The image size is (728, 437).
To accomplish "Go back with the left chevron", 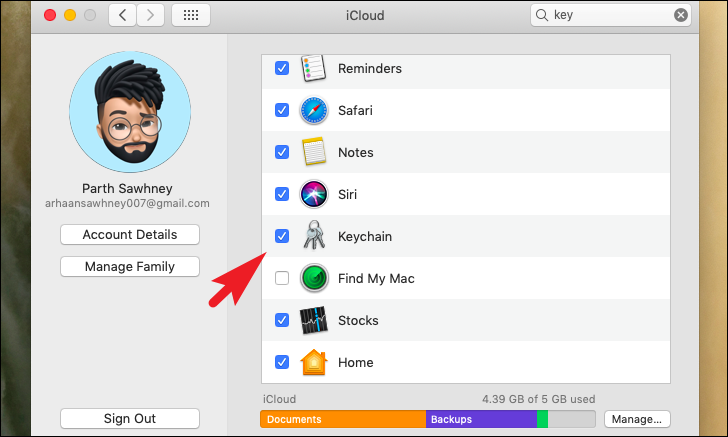I will click(123, 15).
